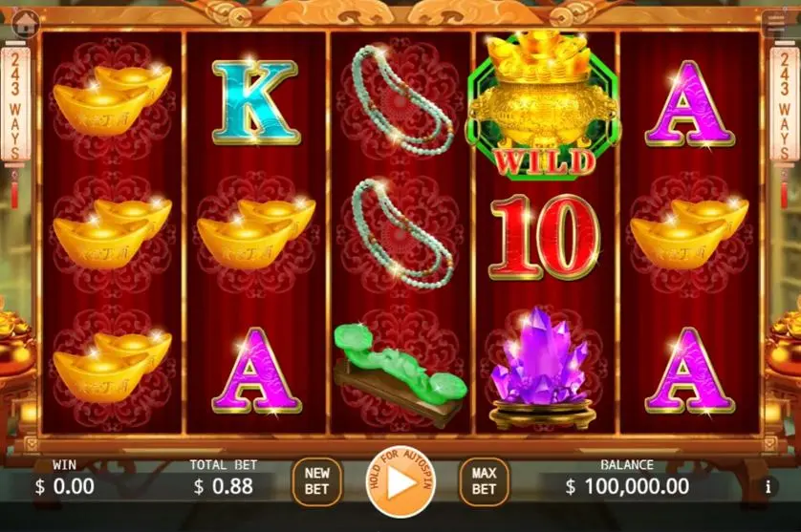Open the hamburger menu at top right
801x532 pixels.
point(775,24)
